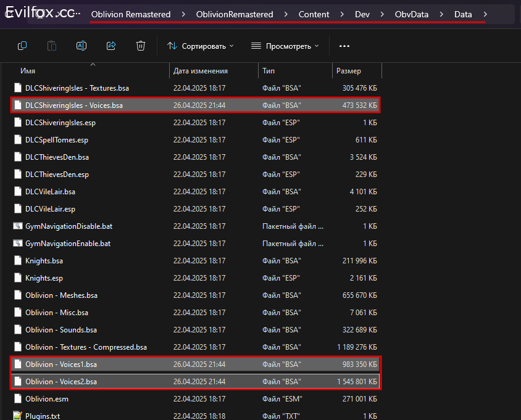Click file icon of DLCShiveringIsles.esp

click(18, 122)
